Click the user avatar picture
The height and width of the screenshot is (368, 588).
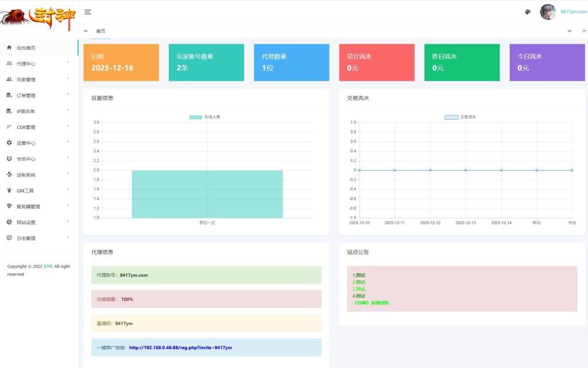coord(548,12)
